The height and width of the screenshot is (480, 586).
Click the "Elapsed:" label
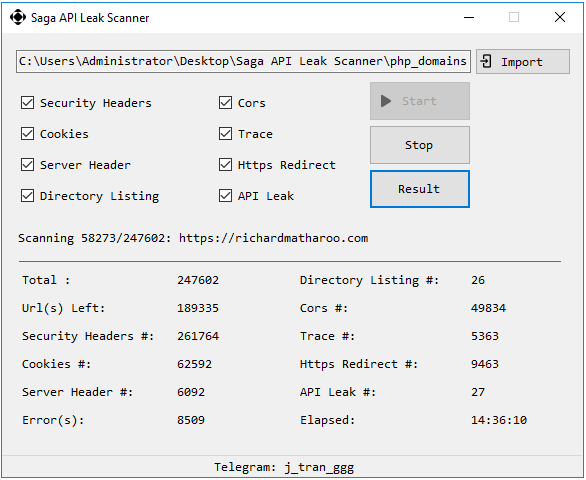pos(327,420)
